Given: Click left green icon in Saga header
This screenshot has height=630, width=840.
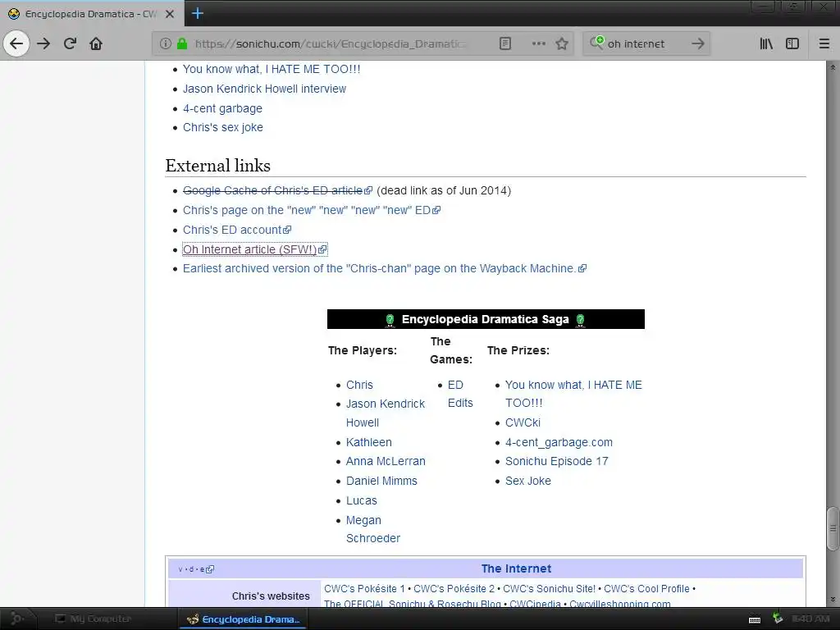Looking at the screenshot, I should [390, 321].
